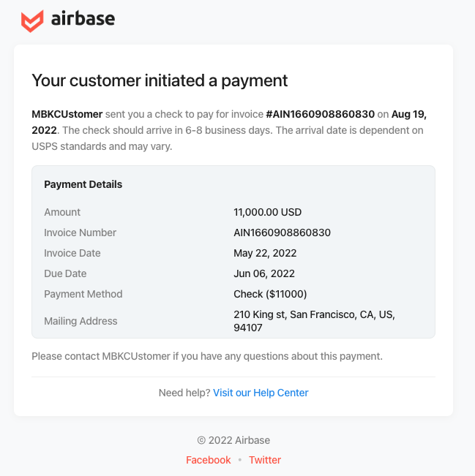Click the Invoice Date value May 22, 2022
475x476 pixels.
coord(265,253)
